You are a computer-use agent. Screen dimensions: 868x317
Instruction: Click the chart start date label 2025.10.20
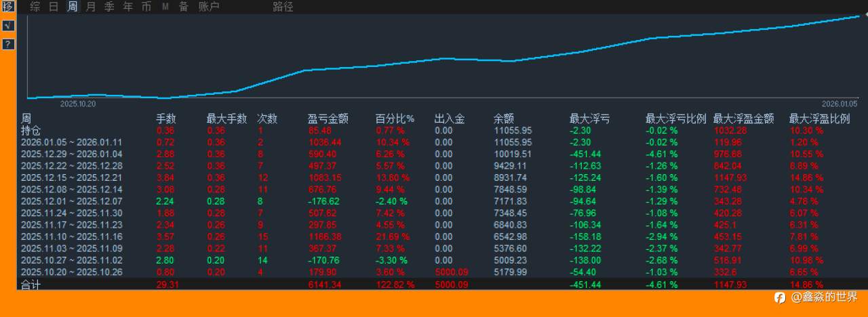pyautogui.click(x=78, y=104)
